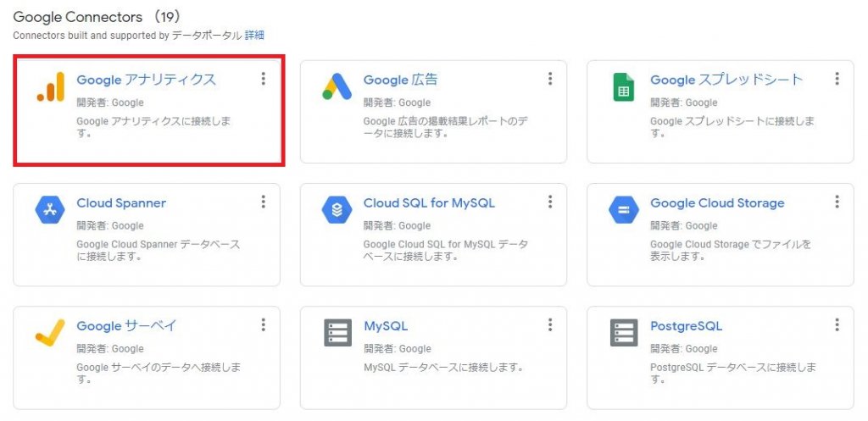Click the MySQL database server icon
The width and height of the screenshot is (868, 421).
337,333
